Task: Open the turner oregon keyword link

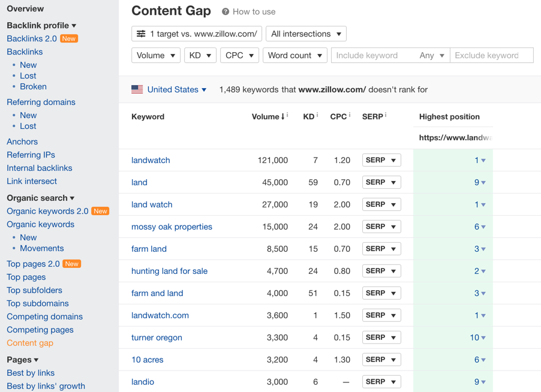Action: tap(157, 337)
